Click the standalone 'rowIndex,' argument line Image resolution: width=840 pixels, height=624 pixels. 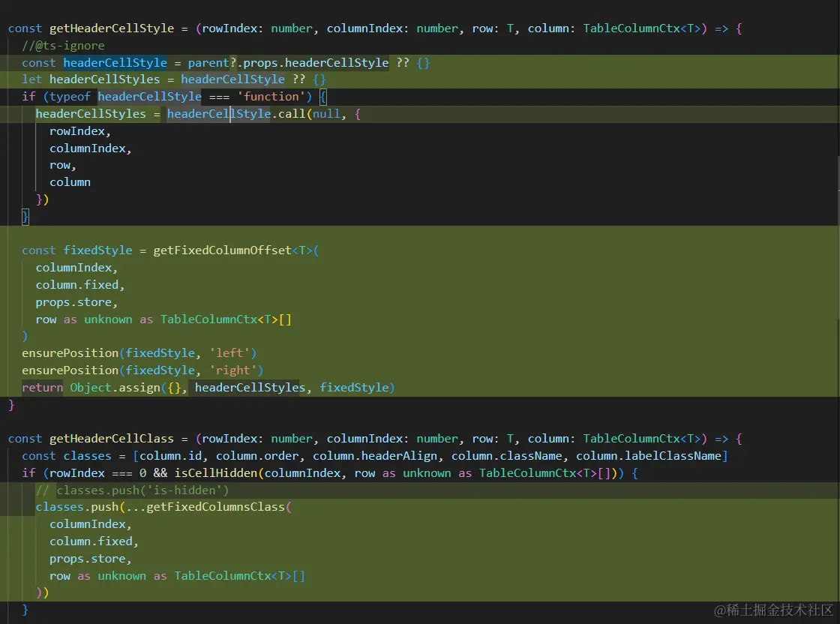pyautogui.click(x=79, y=131)
